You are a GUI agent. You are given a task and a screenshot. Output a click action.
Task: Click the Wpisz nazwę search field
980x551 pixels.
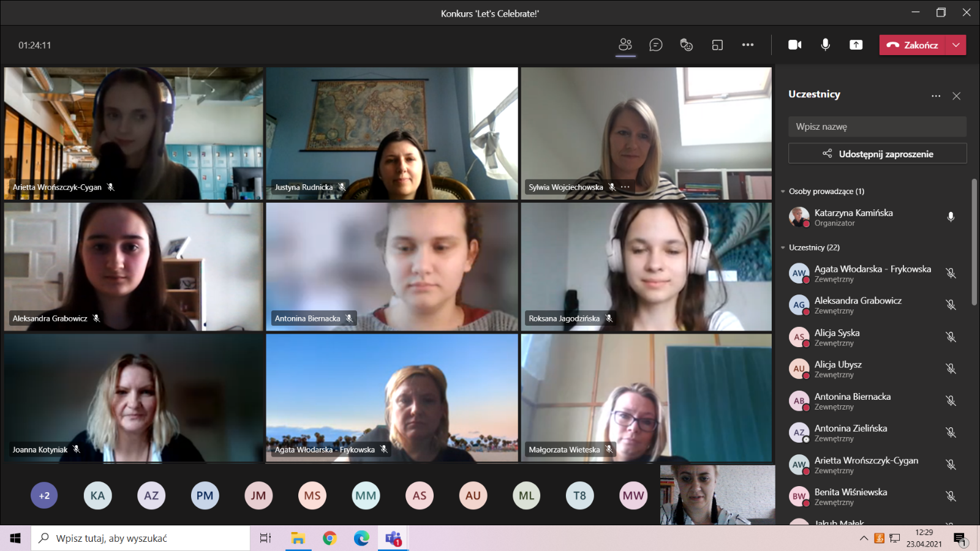click(x=877, y=127)
